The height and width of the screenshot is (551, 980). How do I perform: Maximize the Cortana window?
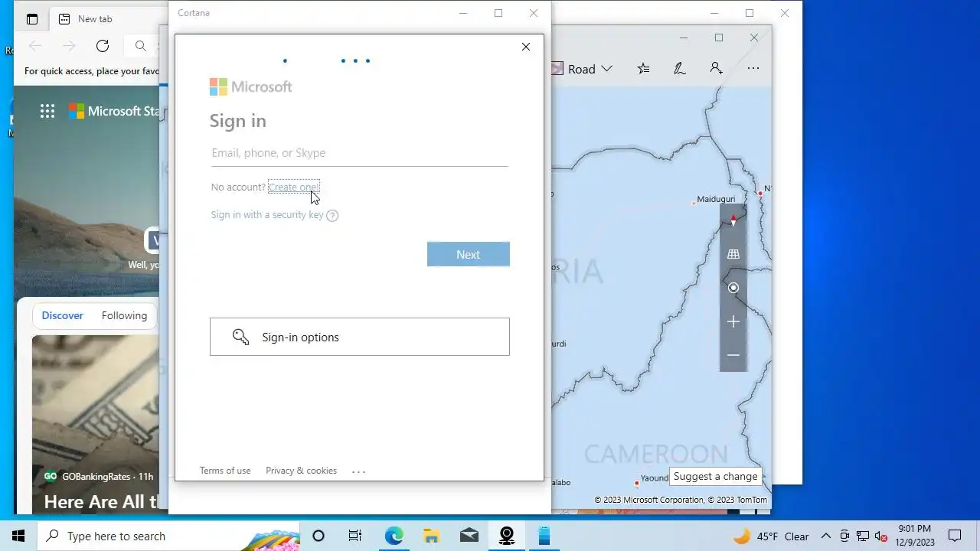(498, 13)
